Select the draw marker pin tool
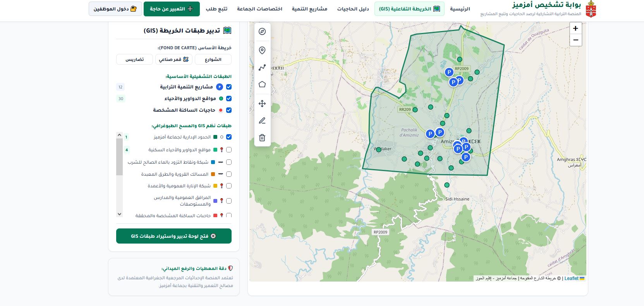 click(262, 50)
